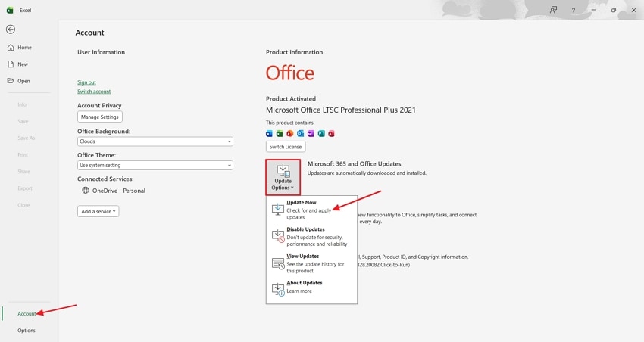Click the Product Activated label
The width and height of the screenshot is (644, 342).
point(291,99)
